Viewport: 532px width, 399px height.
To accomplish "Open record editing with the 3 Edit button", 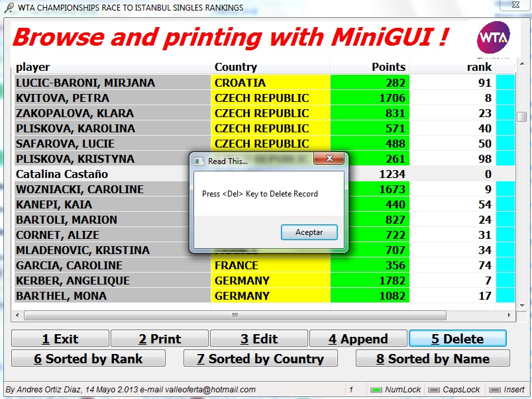I will point(258,338).
